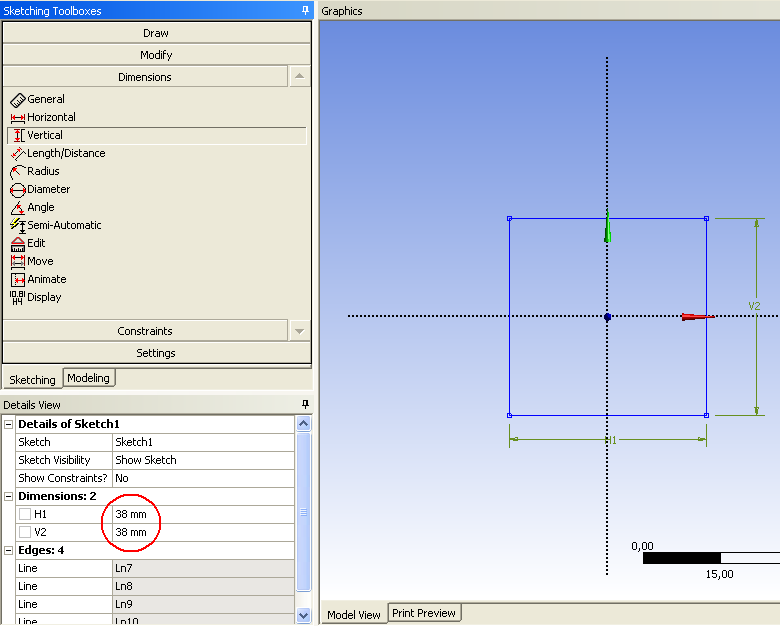Viewport: 780px width, 626px height.
Task: Collapse the Details of Sketch1 group
Action: click(x=8, y=424)
